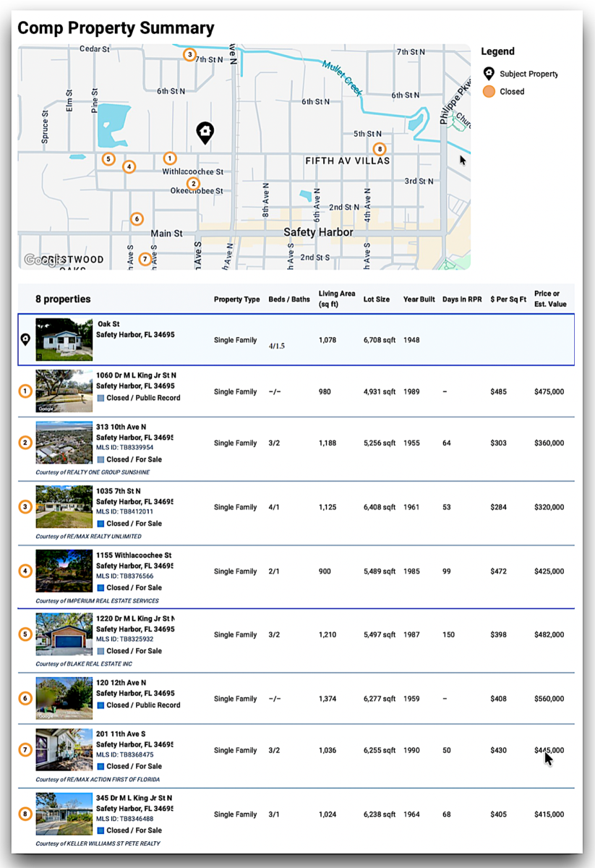The image size is (595, 868).
Task: Click the Price or Est. Value column header
Action: [550, 299]
